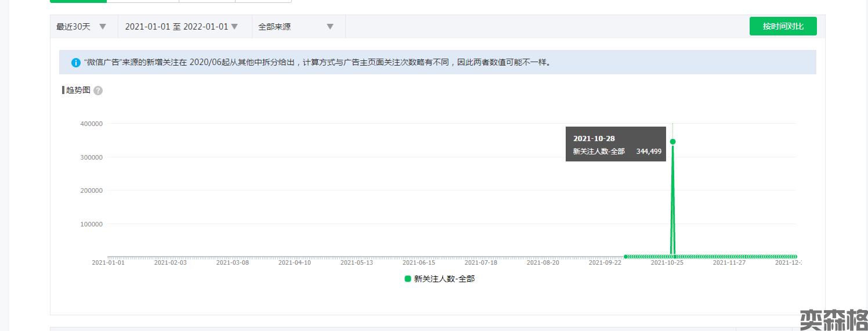Click the blue info icon in notice
This screenshot has height=331, width=868.
point(75,63)
